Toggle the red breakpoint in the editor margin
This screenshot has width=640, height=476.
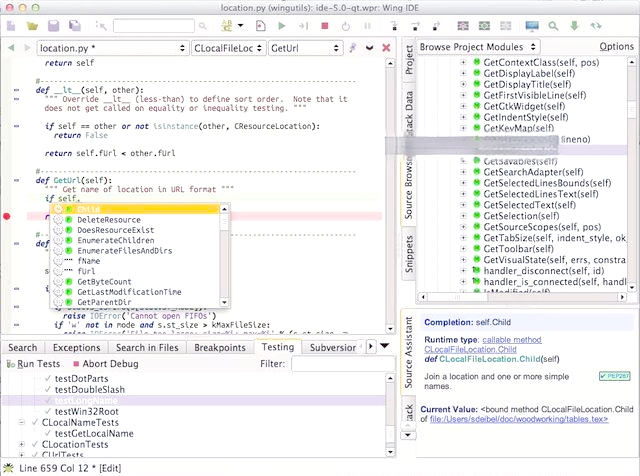[7, 216]
